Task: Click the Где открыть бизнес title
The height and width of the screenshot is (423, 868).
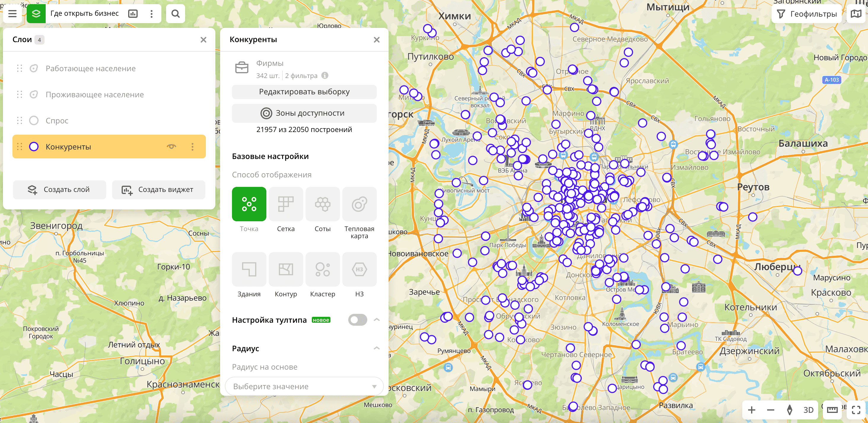Action: pos(85,13)
